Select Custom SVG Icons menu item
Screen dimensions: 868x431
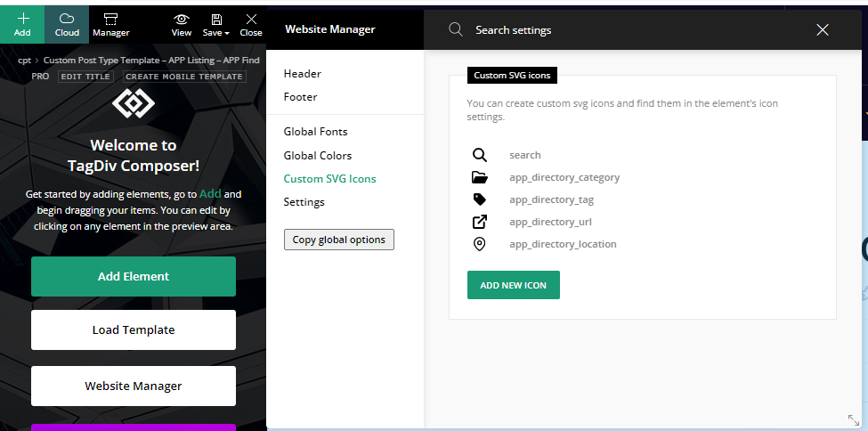coord(330,179)
